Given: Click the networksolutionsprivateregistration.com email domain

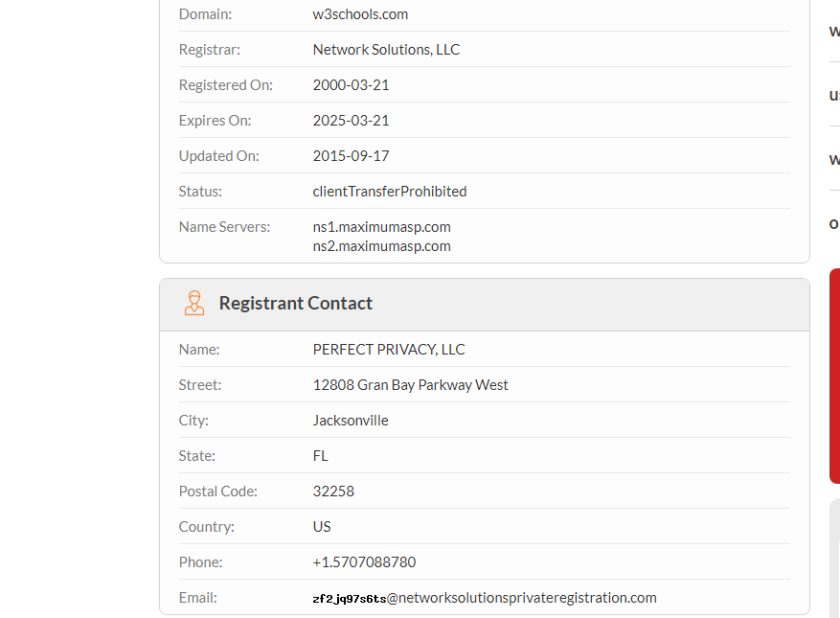Looking at the screenshot, I should click(527, 598).
